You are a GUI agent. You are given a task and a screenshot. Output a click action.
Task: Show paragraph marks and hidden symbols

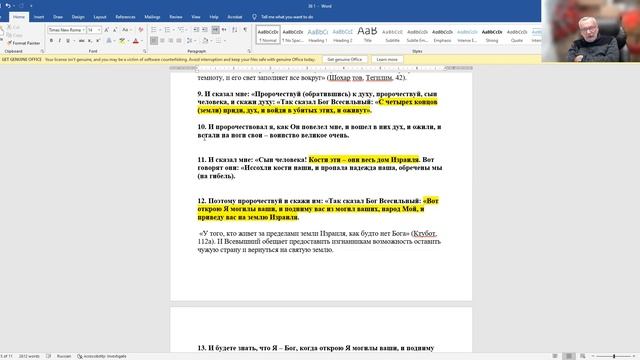pos(245,30)
